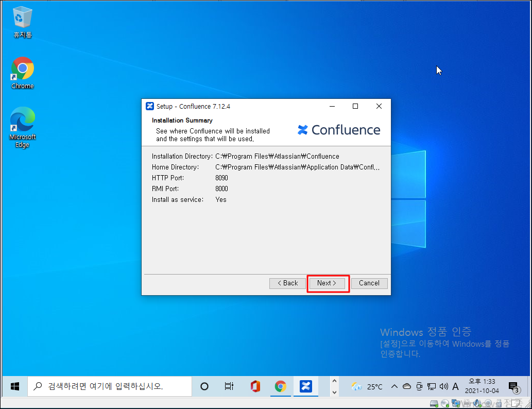Select the Chrome desktop shortcut

[x=22, y=73]
